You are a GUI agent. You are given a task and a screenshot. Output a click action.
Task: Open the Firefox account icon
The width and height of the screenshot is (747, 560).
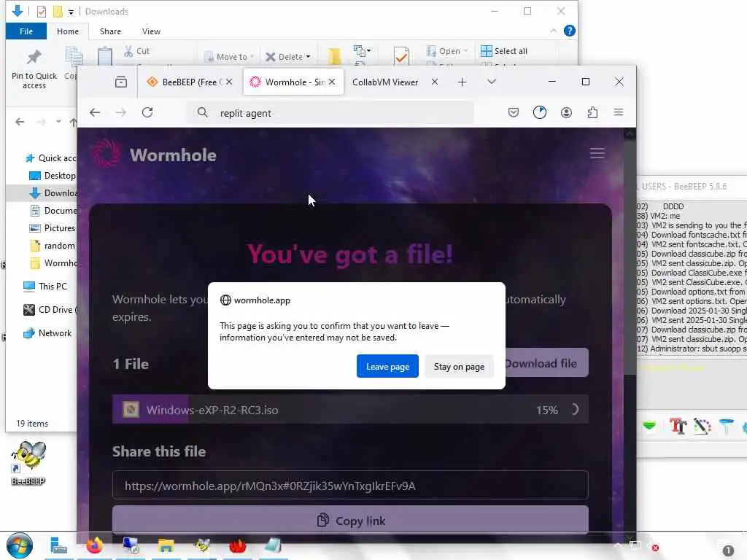566,112
